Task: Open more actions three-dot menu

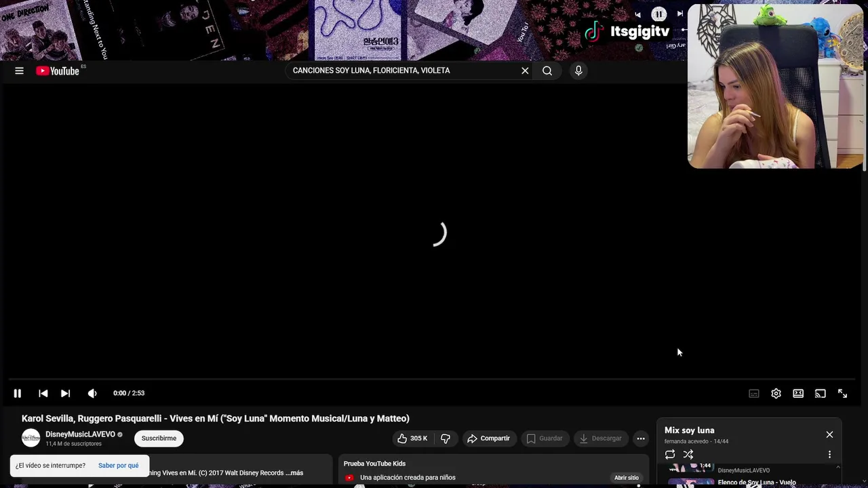Action: [x=641, y=439]
